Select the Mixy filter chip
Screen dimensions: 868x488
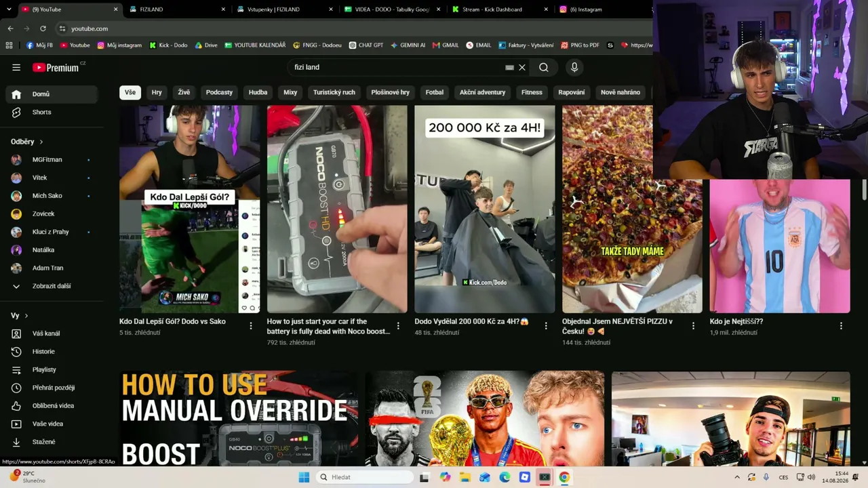(x=290, y=92)
